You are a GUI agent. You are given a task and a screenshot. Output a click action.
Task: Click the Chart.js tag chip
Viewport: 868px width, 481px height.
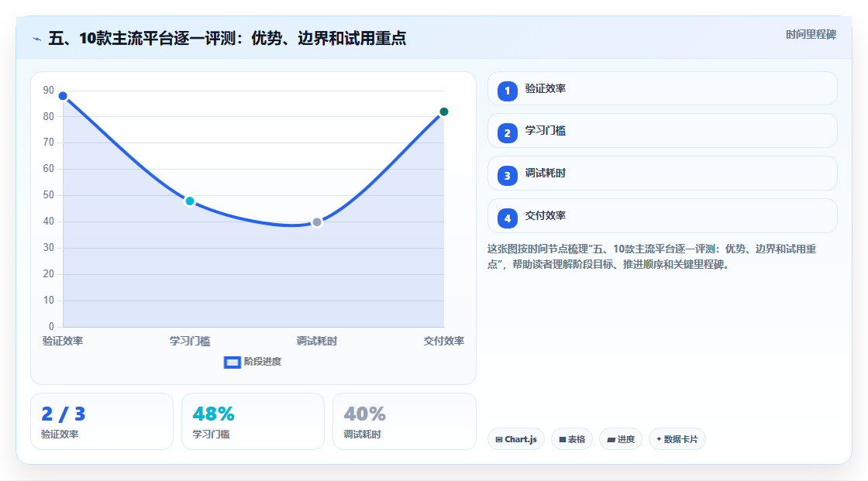point(516,439)
